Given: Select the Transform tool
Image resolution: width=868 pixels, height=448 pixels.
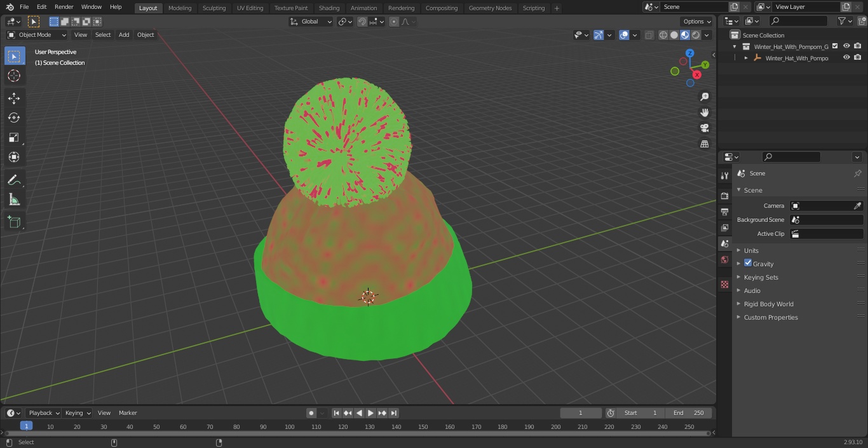Looking at the screenshot, I should click(x=14, y=157).
